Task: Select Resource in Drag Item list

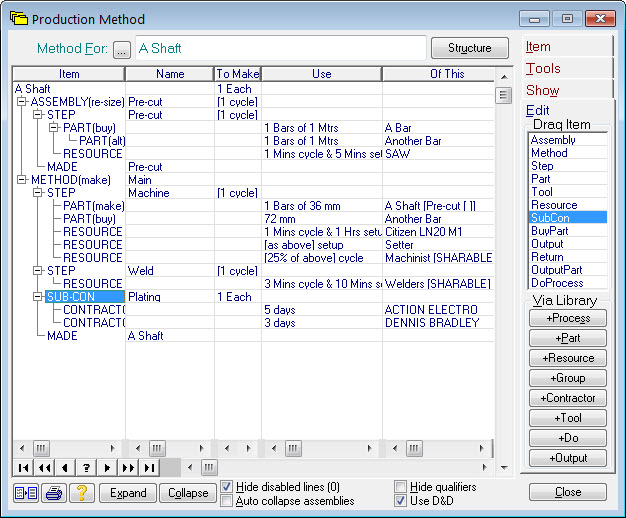Action: [567, 205]
